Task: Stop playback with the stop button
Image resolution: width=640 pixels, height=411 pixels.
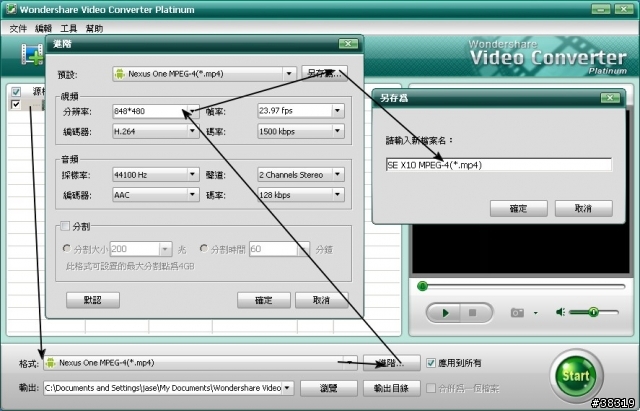Action: pos(473,313)
